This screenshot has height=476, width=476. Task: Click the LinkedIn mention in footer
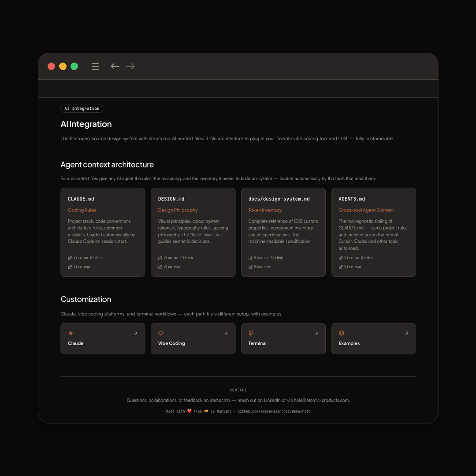[272, 400]
